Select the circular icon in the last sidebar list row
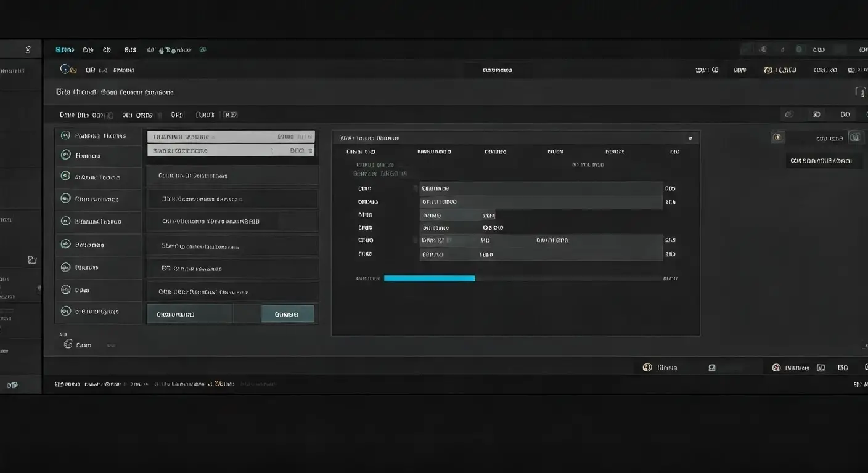 [65, 312]
